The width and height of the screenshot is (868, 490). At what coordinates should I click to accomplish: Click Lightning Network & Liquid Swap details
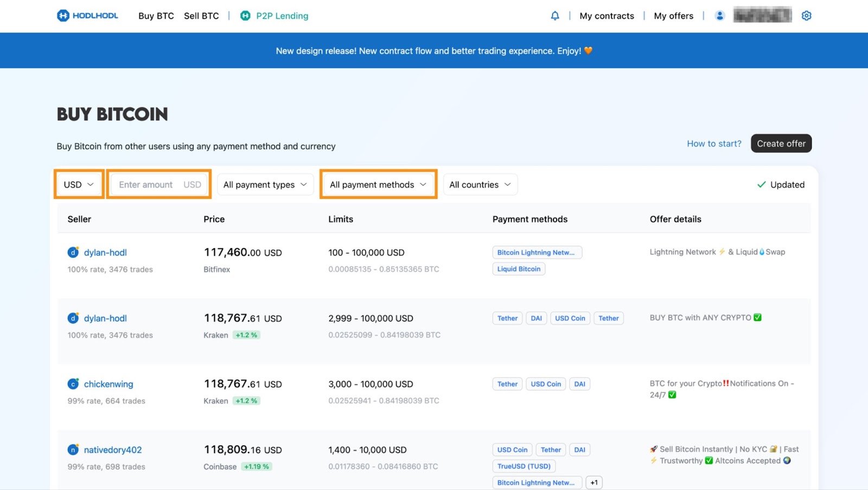(717, 252)
